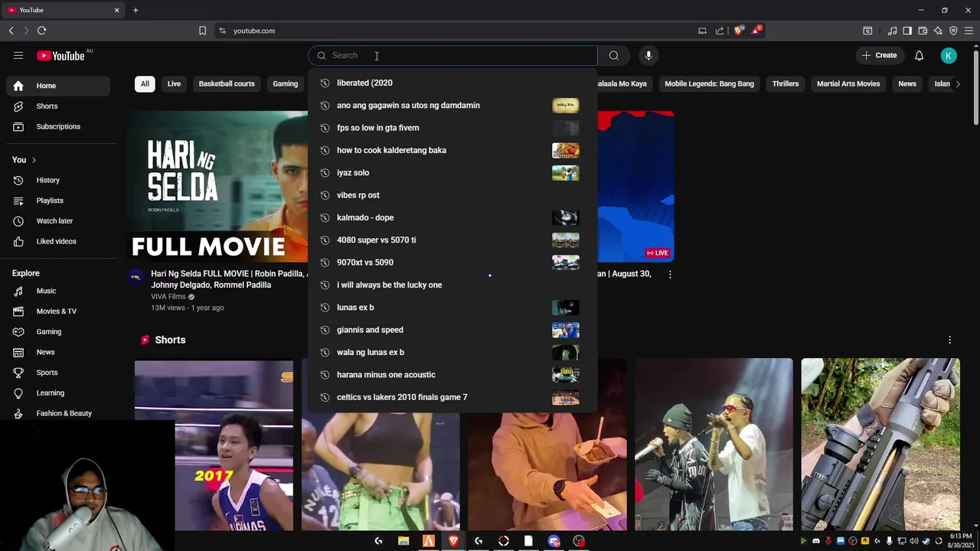Open Subscriptions in the sidebar

coord(60,126)
